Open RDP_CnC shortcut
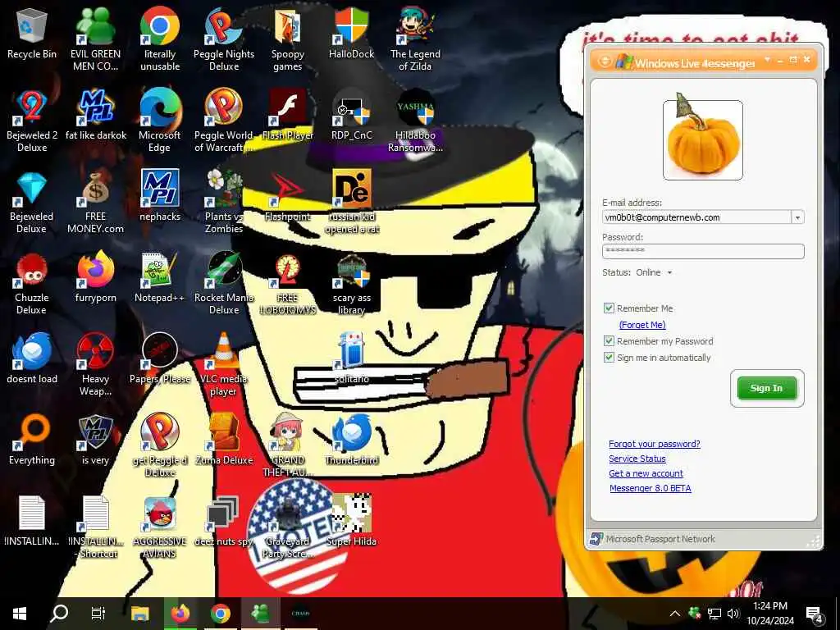Viewport: 840px width, 630px height. point(351,115)
